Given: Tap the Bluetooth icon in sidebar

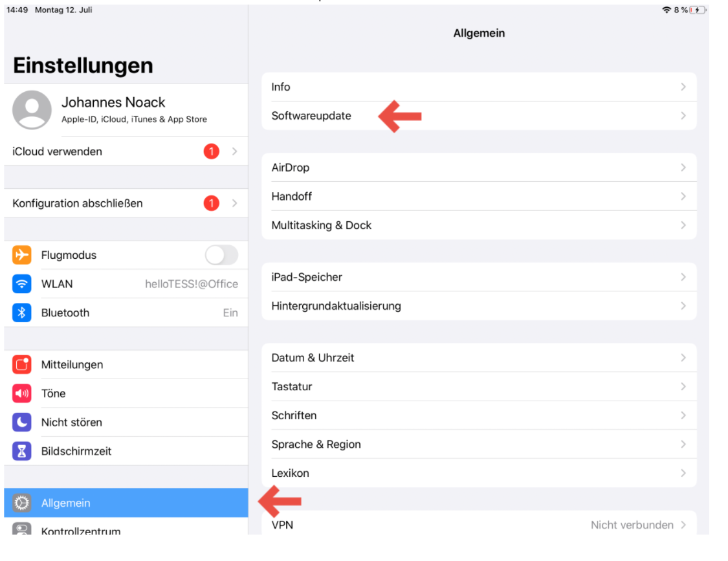Looking at the screenshot, I should click(22, 313).
